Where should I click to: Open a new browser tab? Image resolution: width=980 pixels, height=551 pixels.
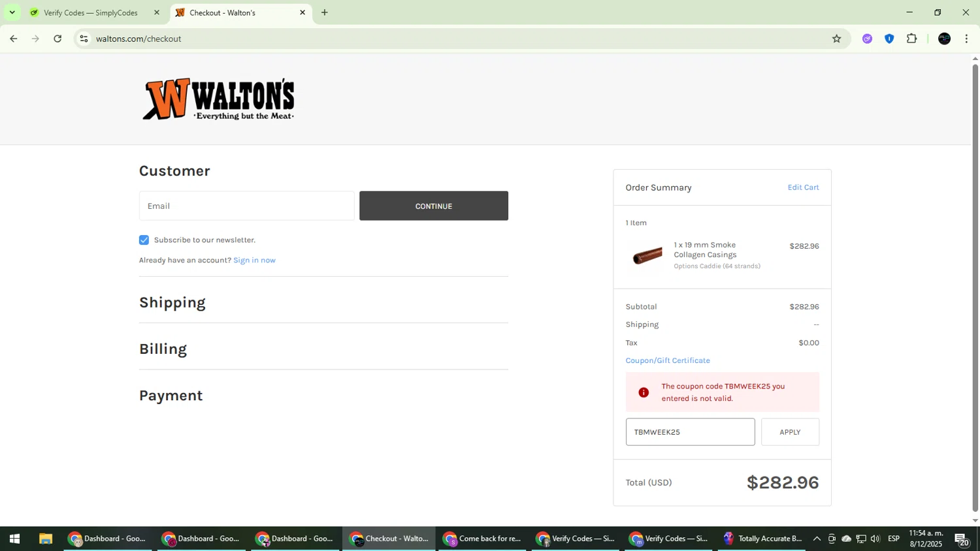[325, 12]
